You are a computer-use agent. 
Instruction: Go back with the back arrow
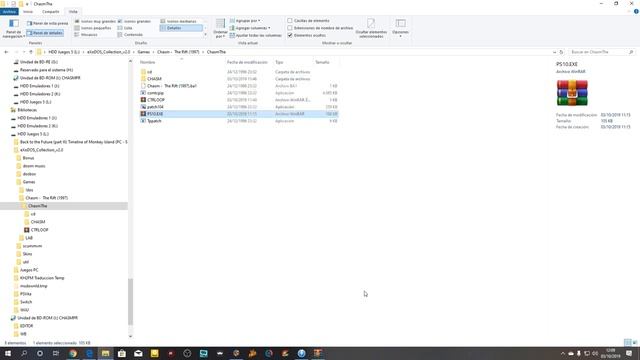point(6,52)
